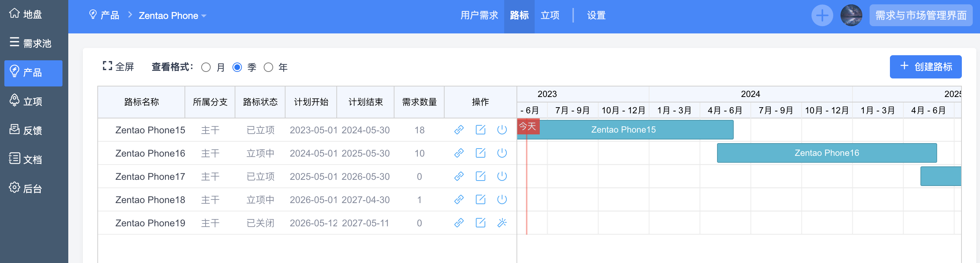Click the edit icon for Zentao Phone16
980x263 pixels.
click(x=481, y=153)
